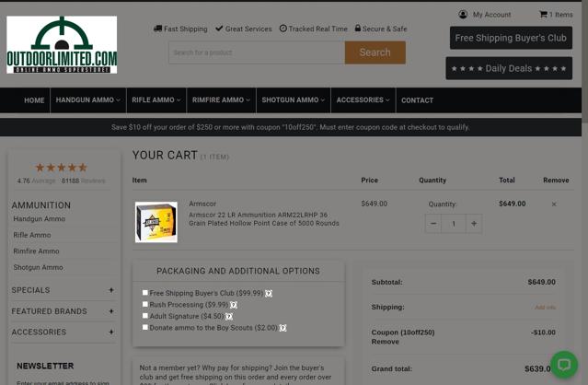588x385 pixels.
Task: Click Remove under Coupon (10off250)
Action: [x=386, y=342]
